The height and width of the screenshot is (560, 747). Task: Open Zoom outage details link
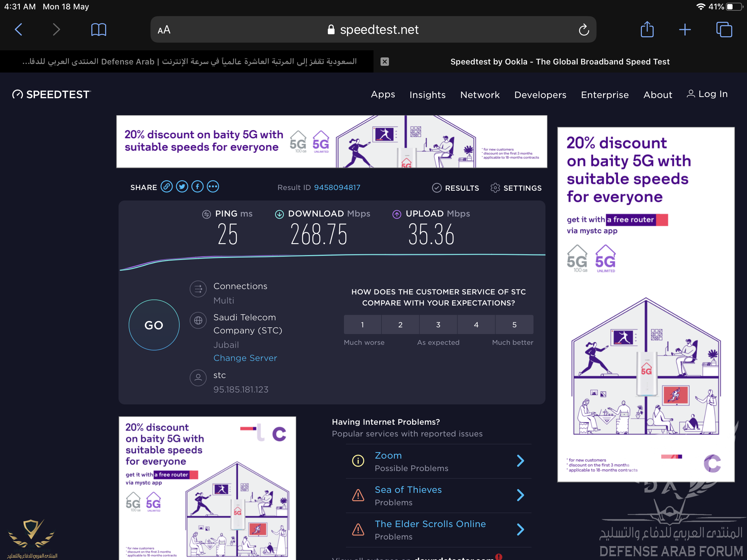tap(388, 455)
